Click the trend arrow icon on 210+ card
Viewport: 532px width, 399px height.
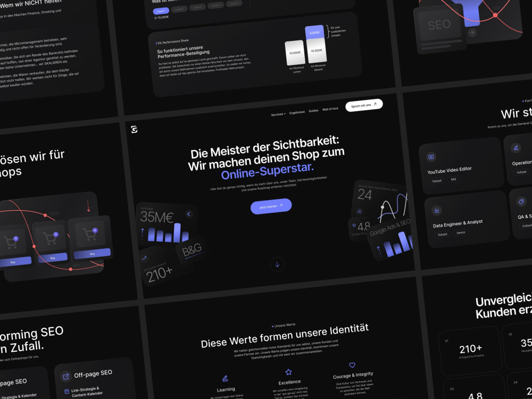144,259
